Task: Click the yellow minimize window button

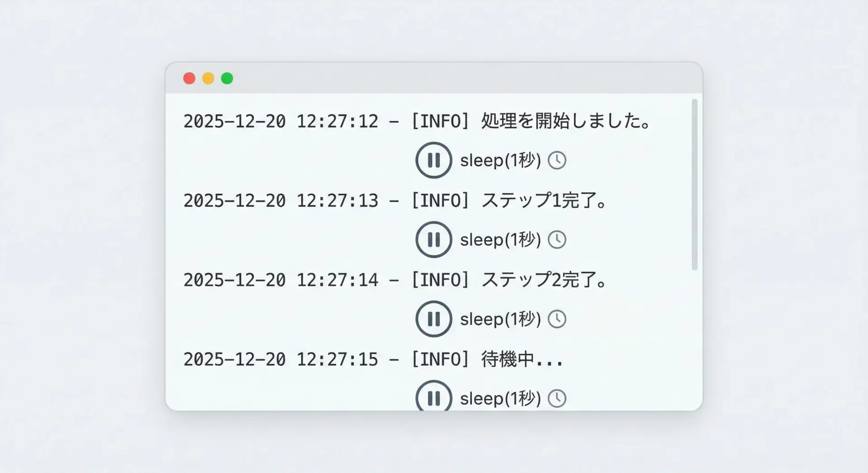Action: (x=208, y=79)
